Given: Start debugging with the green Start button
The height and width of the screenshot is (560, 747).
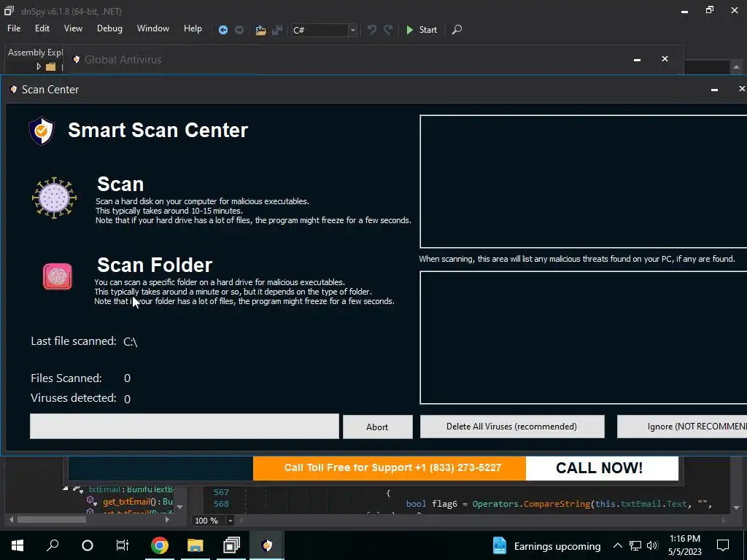Looking at the screenshot, I should pos(422,29).
